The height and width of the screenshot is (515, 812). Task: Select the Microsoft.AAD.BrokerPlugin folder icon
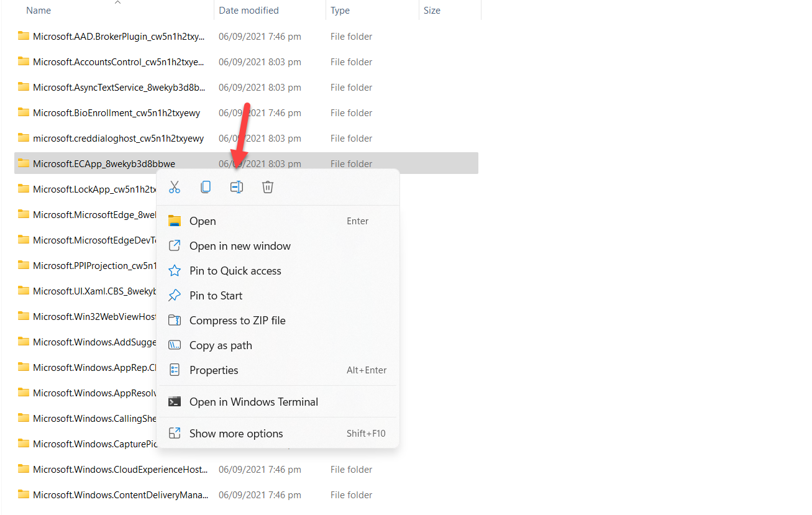24,36
